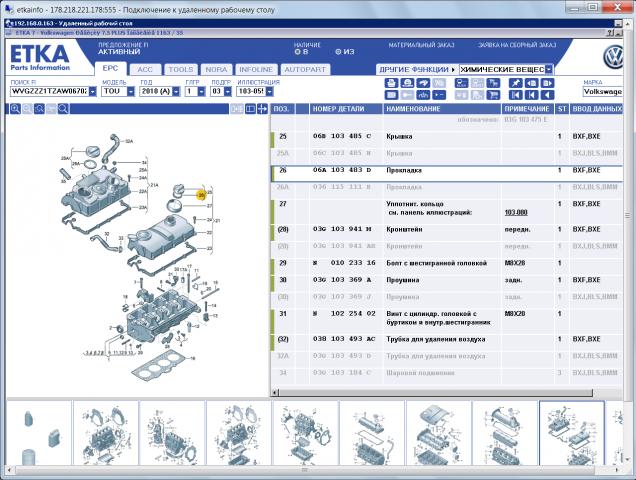This screenshot has height=480, width=636.
Task: Switch to the NORA tab
Action: (x=216, y=69)
